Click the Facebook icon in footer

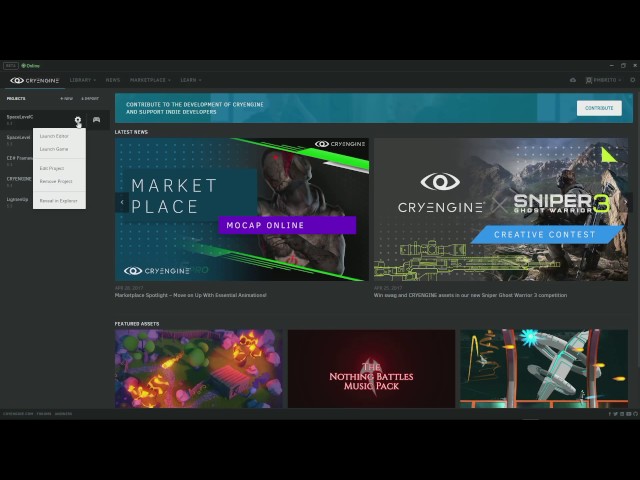pyautogui.click(x=610, y=414)
